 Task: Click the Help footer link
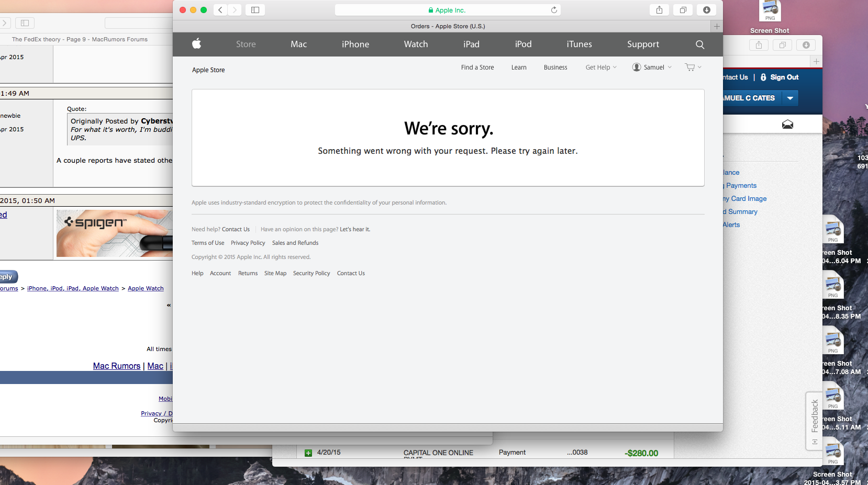(197, 273)
